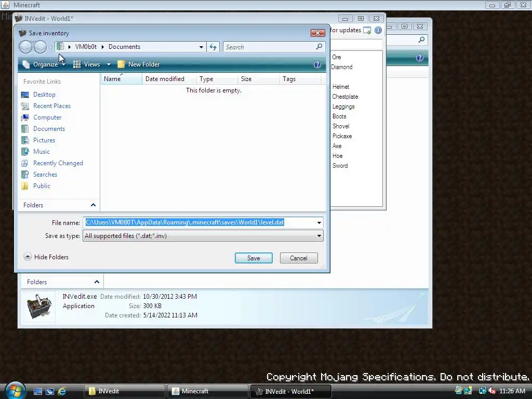Image resolution: width=532 pixels, height=399 pixels.
Task: Click help icon in background Explorer window
Action: point(420,58)
